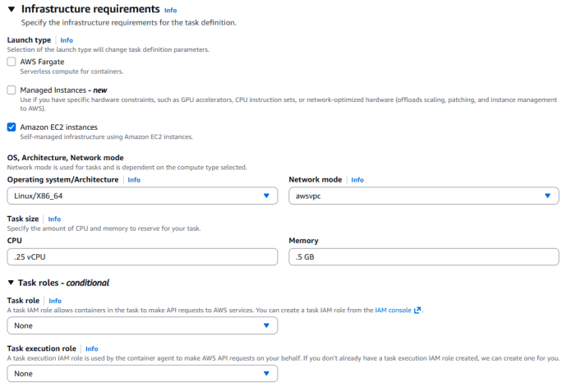
Task: Click Info link beside Task execution role
Action: point(91,348)
